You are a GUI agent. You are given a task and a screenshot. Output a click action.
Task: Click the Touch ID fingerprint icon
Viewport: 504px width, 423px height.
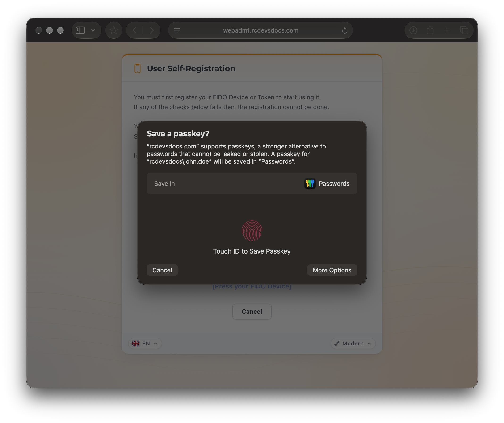click(x=252, y=231)
